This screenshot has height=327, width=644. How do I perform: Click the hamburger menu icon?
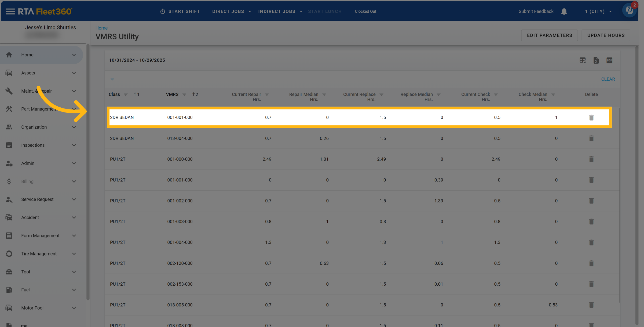tap(10, 11)
